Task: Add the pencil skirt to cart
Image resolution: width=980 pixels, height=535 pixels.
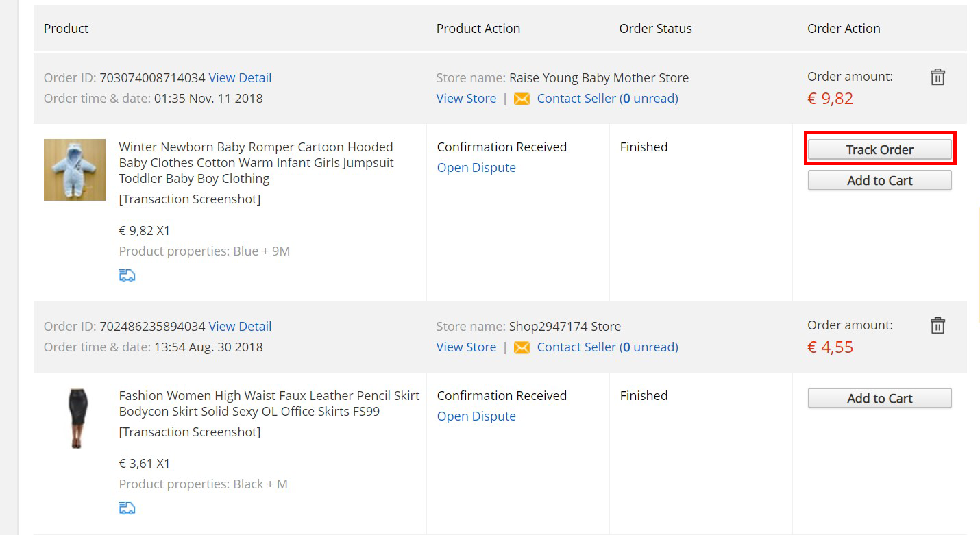Action: 880,398
